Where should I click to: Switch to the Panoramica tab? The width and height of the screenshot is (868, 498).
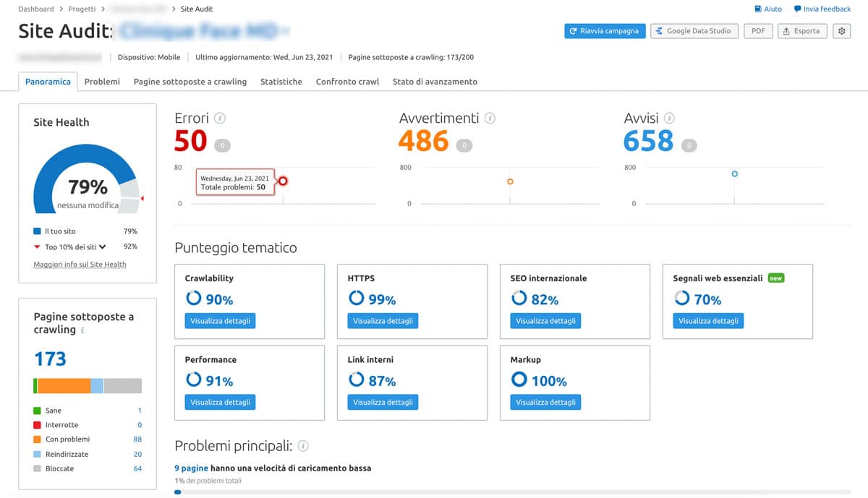[x=48, y=82]
